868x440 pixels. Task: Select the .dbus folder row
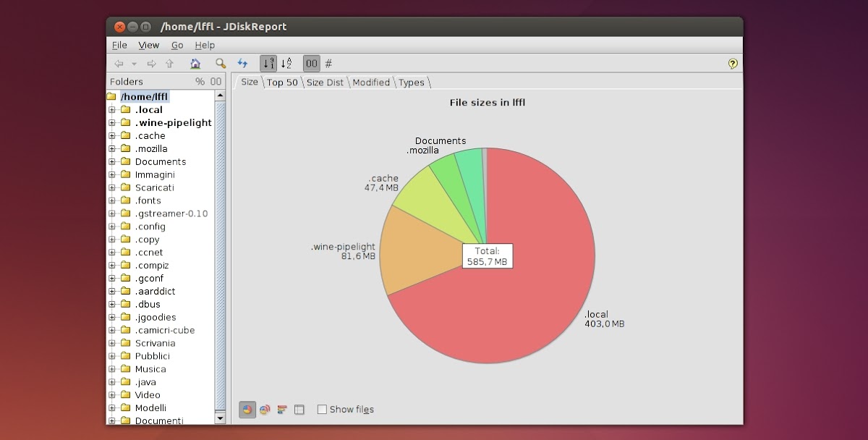148,305
